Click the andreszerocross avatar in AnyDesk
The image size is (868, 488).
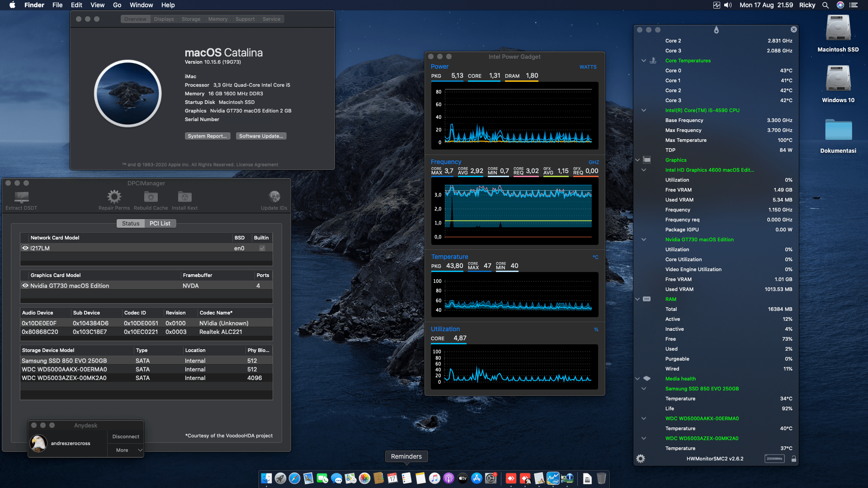click(38, 443)
